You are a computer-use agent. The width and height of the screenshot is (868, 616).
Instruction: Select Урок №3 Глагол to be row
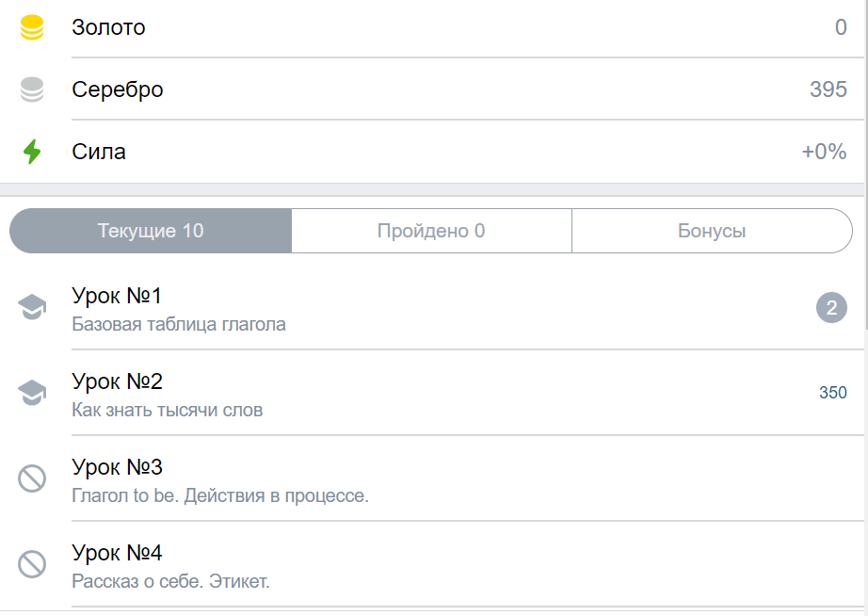pos(432,478)
